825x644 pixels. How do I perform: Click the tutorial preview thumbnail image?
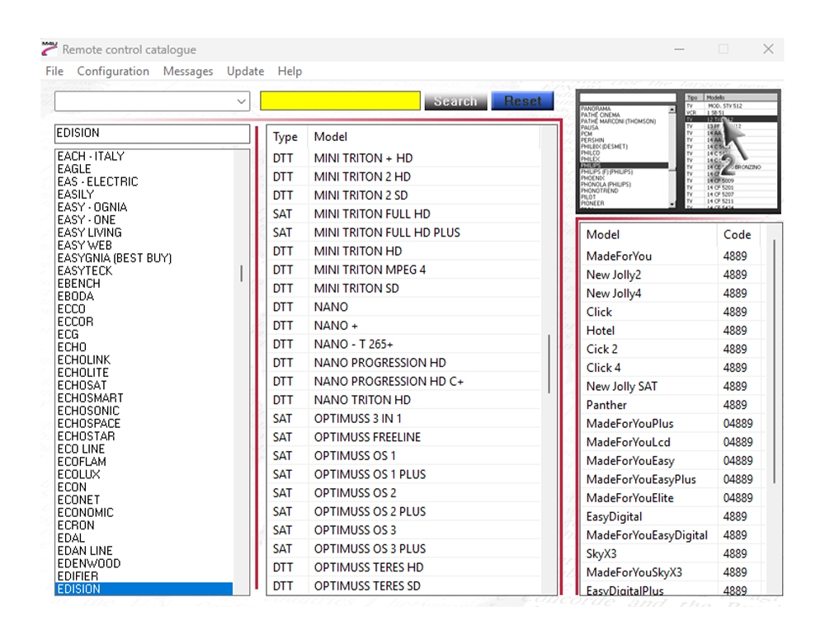click(678, 150)
